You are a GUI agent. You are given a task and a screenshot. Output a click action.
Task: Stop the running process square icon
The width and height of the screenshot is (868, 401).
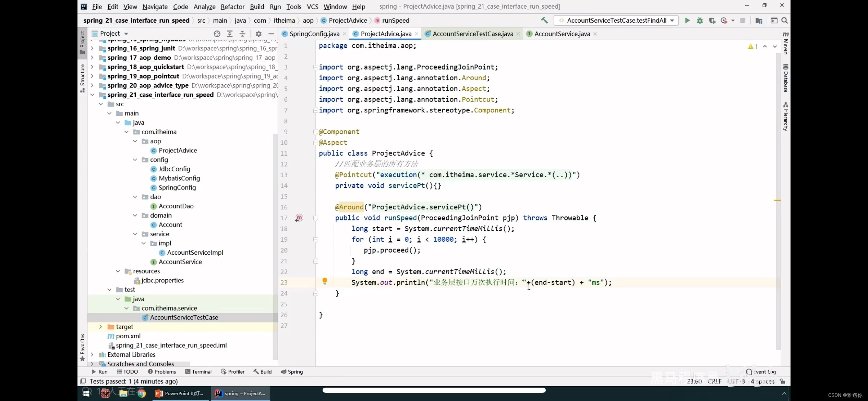pyautogui.click(x=743, y=21)
